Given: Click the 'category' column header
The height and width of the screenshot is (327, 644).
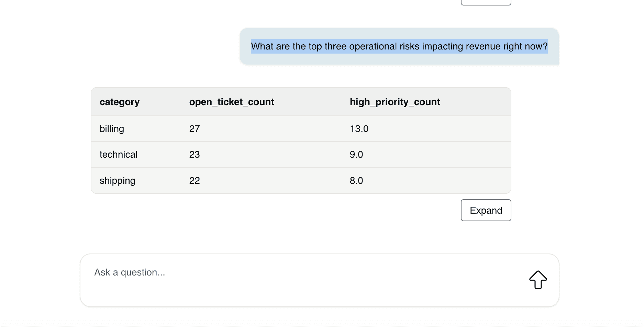Looking at the screenshot, I should (x=120, y=102).
